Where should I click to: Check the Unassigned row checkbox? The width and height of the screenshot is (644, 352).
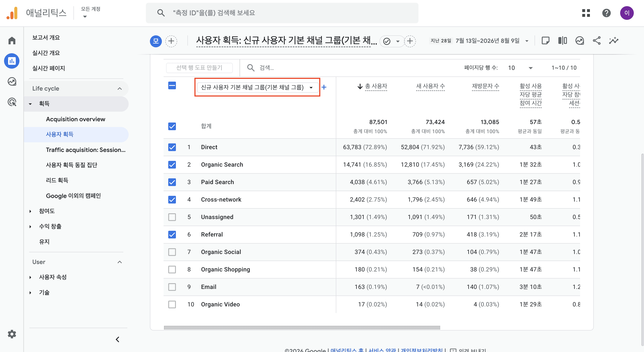(172, 217)
